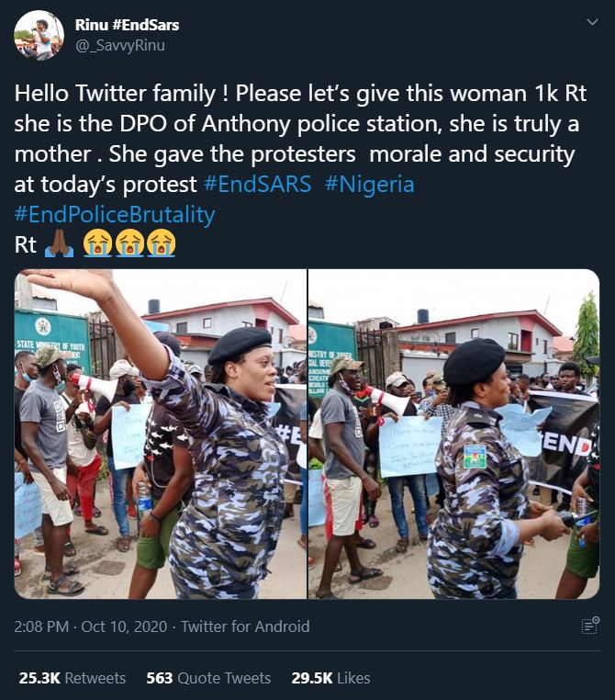Viewport: 615px width, 700px height.
Task: View the right protest photo
Action: [453, 434]
